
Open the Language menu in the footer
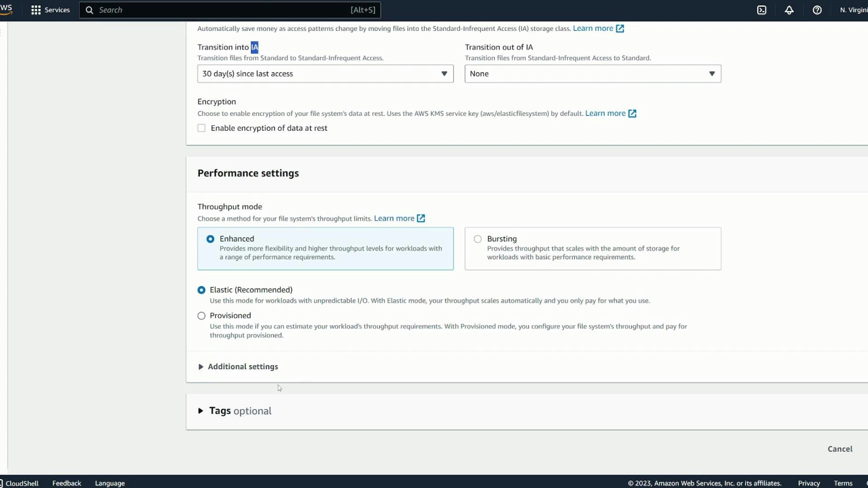tap(109, 483)
